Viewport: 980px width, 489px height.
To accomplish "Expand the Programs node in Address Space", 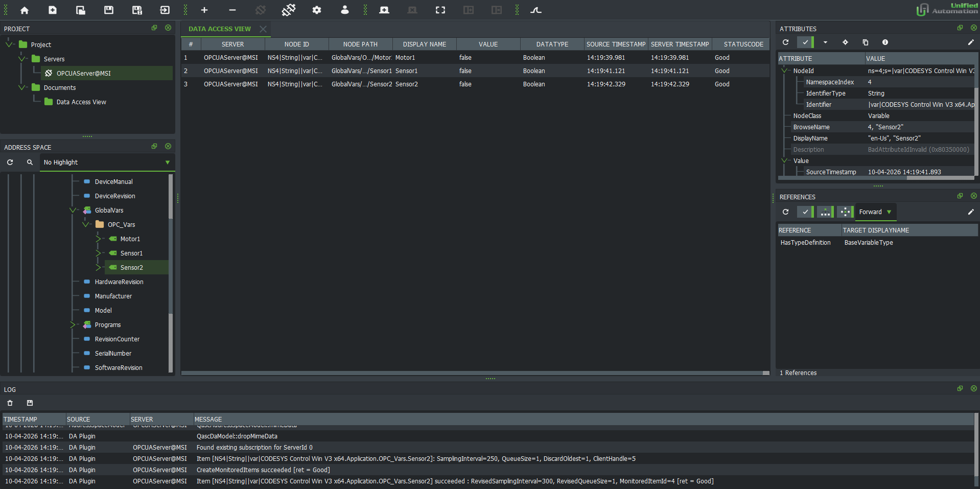I will (73, 325).
